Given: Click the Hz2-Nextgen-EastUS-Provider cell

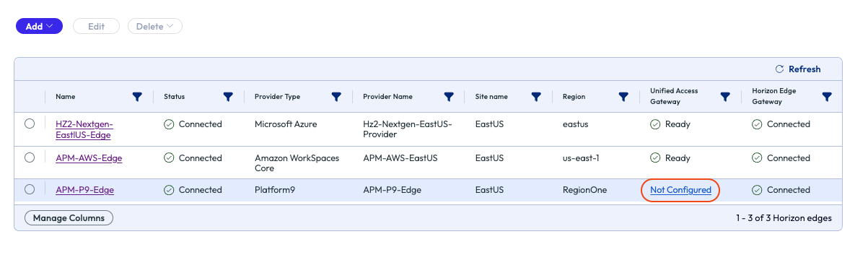Looking at the screenshot, I should [x=407, y=129].
